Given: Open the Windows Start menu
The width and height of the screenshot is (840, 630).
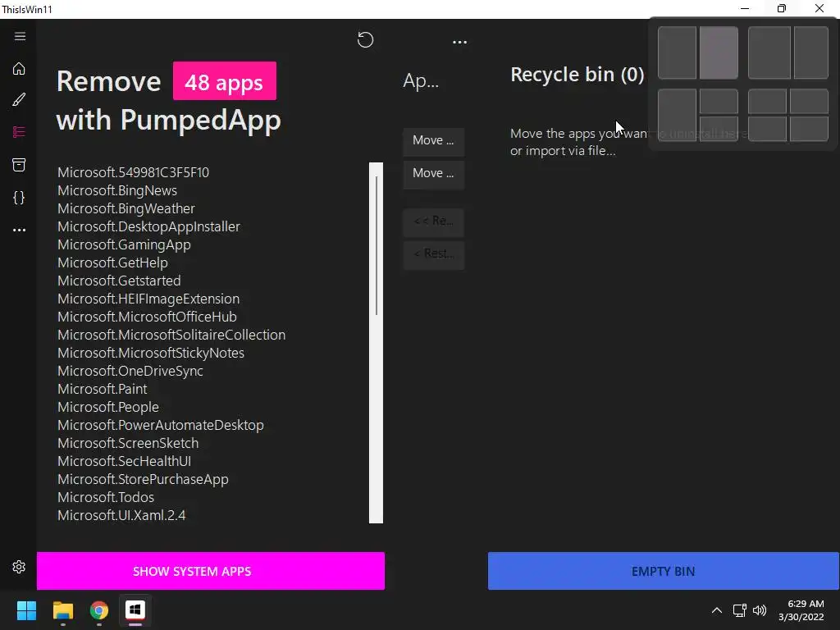Looking at the screenshot, I should click(26, 610).
